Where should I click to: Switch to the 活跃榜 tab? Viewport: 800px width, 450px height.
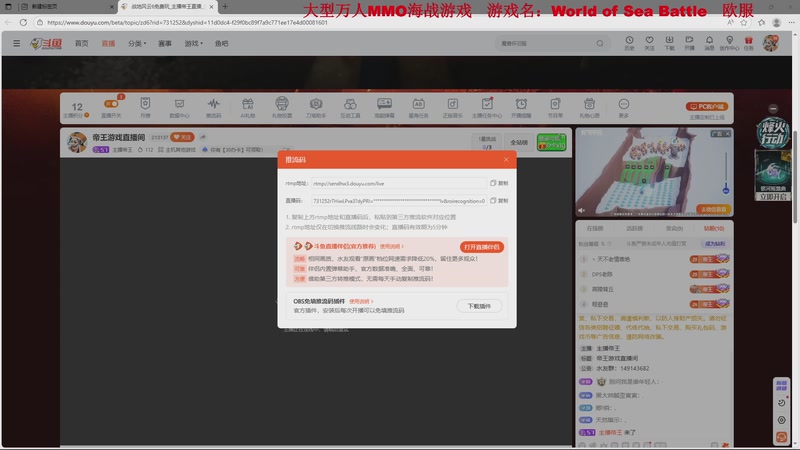(634, 228)
